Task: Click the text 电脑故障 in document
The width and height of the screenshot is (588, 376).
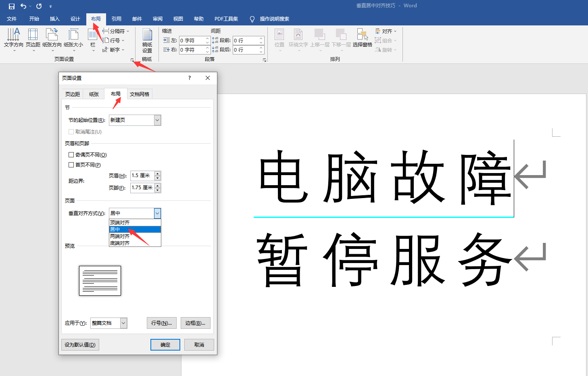Action: 384,177
